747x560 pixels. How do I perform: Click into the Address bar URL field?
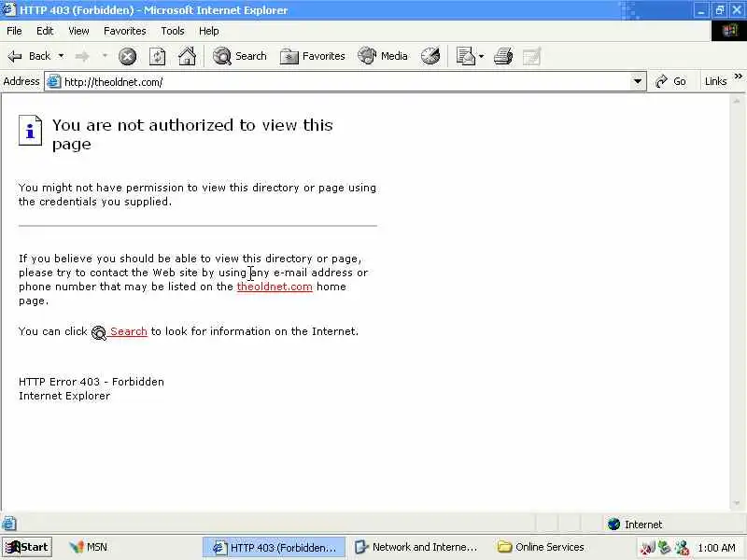click(345, 82)
